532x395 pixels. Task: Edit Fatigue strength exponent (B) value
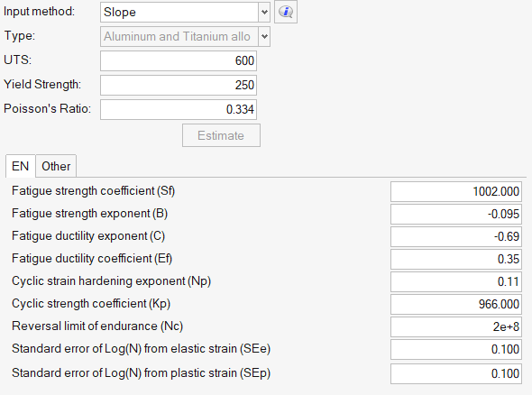pos(456,214)
